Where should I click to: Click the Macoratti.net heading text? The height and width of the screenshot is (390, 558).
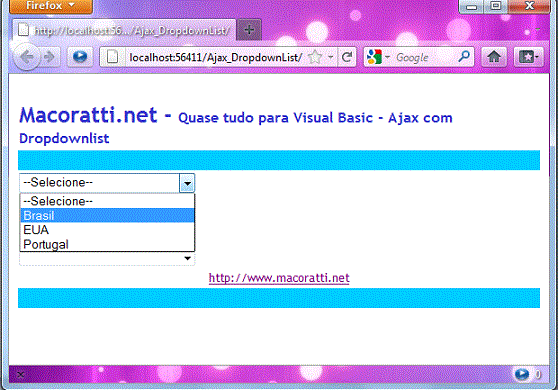click(88, 115)
